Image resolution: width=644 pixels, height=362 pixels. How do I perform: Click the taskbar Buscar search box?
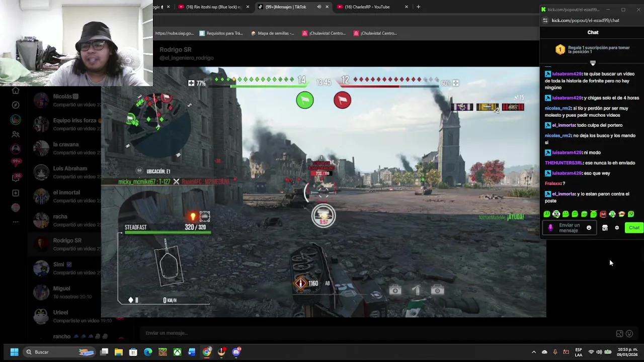click(x=59, y=352)
